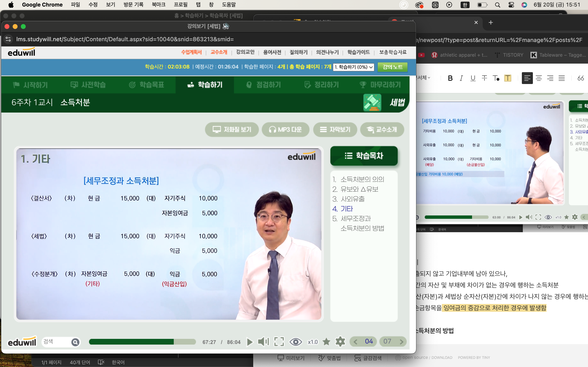Enter fullscreen mode in lecture player
This screenshot has height=367, width=588.
[x=279, y=342]
